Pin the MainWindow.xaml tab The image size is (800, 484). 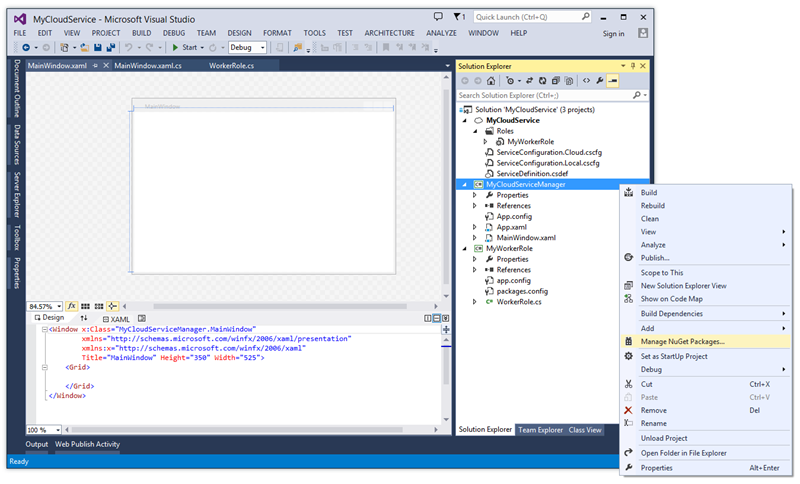coord(95,66)
